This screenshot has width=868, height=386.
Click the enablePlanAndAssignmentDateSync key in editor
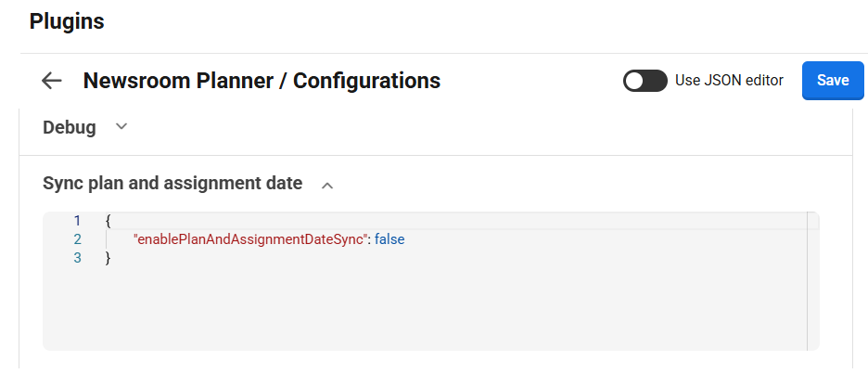point(249,239)
